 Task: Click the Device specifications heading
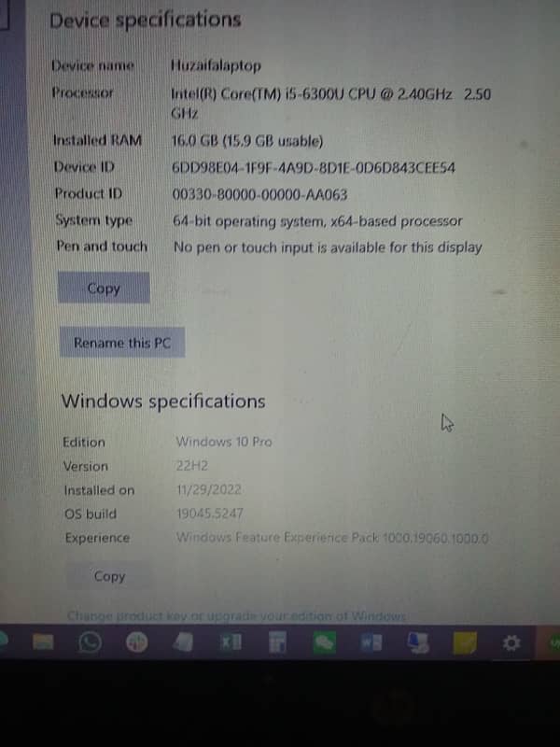[146, 20]
